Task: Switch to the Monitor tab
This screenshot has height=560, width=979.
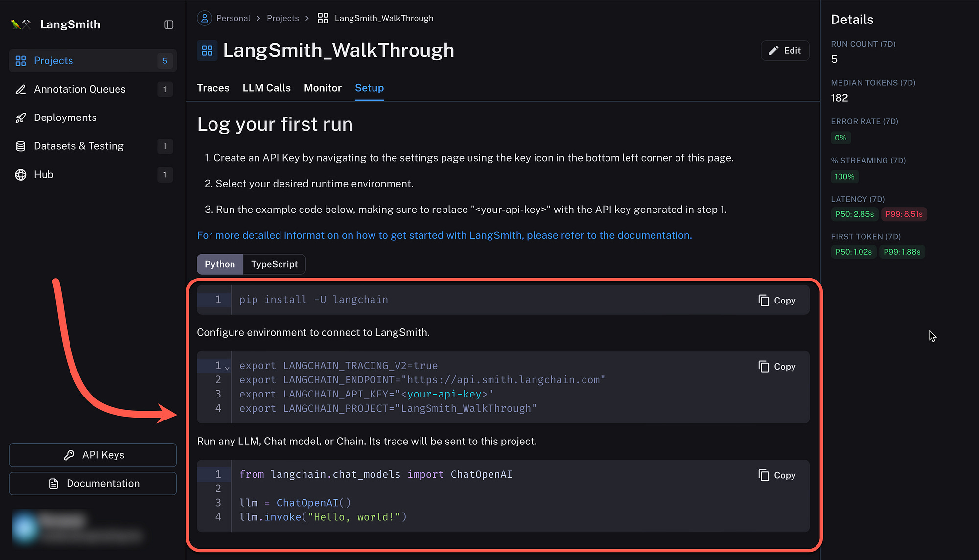Action: pos(323,88)
